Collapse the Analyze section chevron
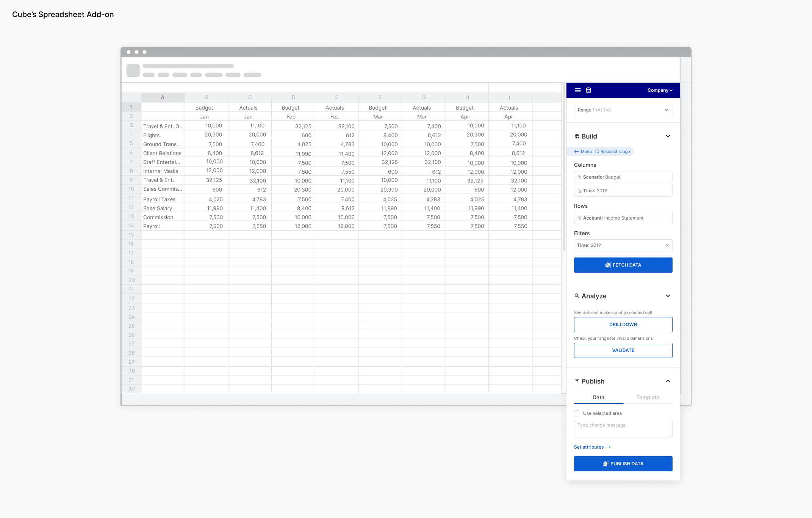 click(668, 296)
